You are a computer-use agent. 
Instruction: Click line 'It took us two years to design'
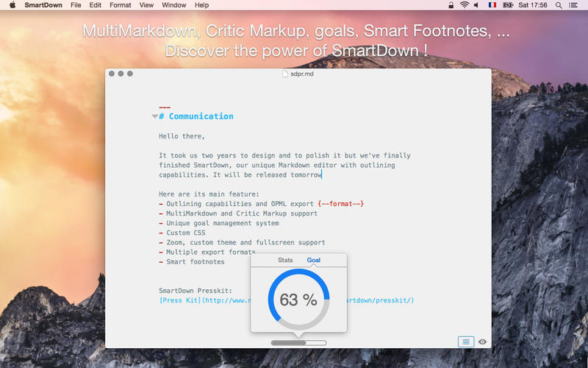point(284,155)
